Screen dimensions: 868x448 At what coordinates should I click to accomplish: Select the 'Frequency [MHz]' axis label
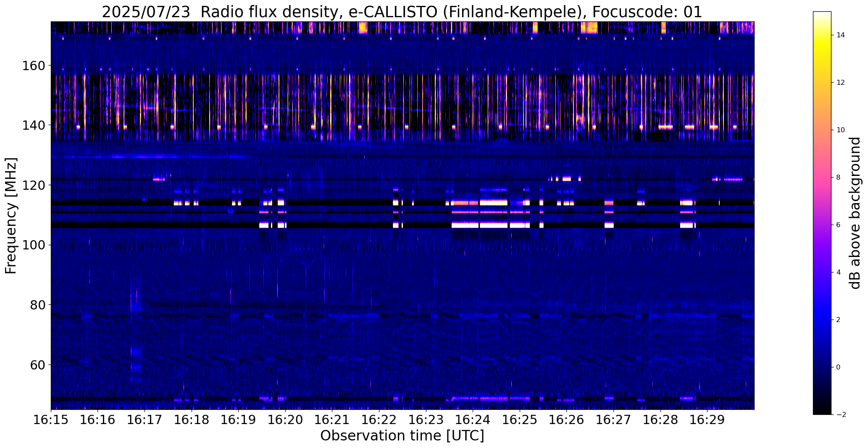pos(11,216)
